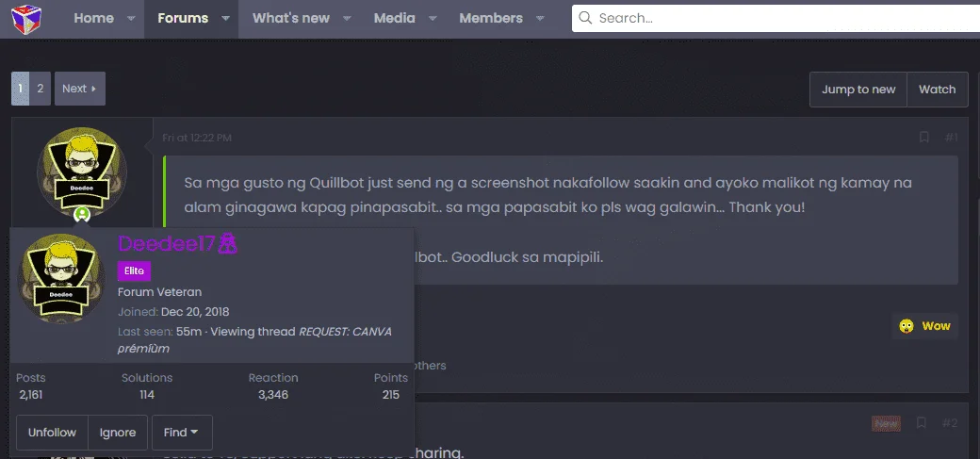
Task: Click the Reaction score 3,346
Action: coord(273,395)
